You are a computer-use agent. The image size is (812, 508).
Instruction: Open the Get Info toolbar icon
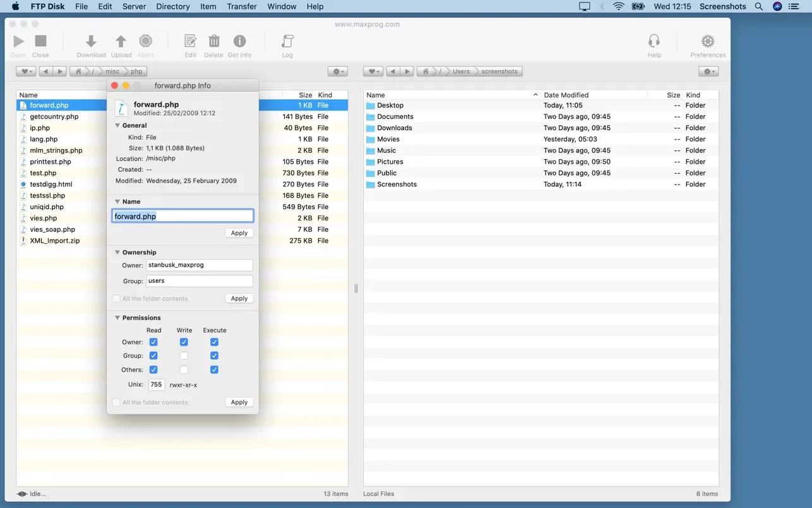tap(239, 42)
